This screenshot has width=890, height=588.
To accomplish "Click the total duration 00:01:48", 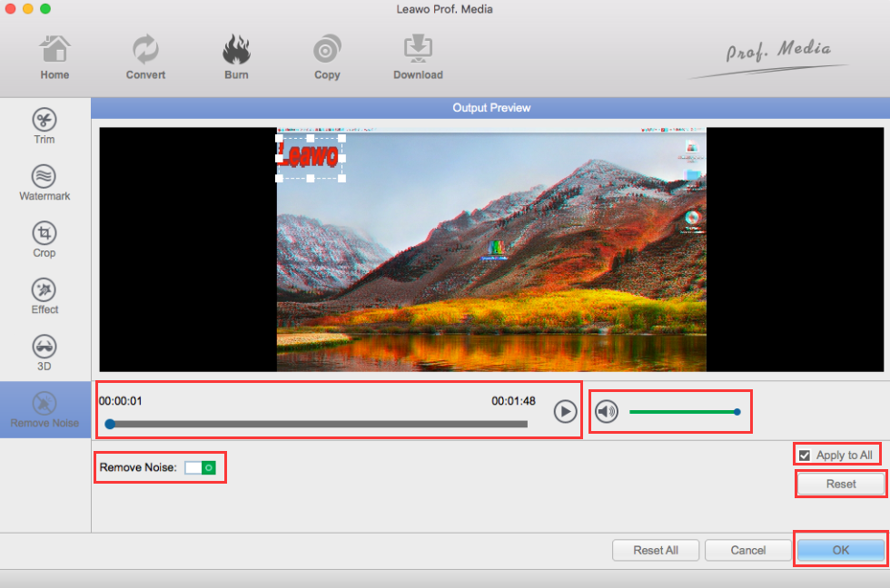I will 513,401.
